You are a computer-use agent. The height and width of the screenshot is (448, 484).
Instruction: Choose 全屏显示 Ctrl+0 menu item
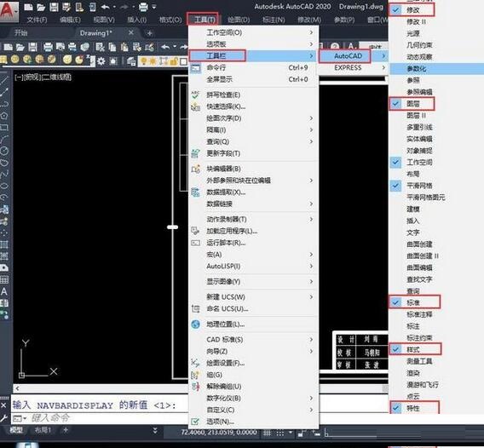[x=254, y=79]
